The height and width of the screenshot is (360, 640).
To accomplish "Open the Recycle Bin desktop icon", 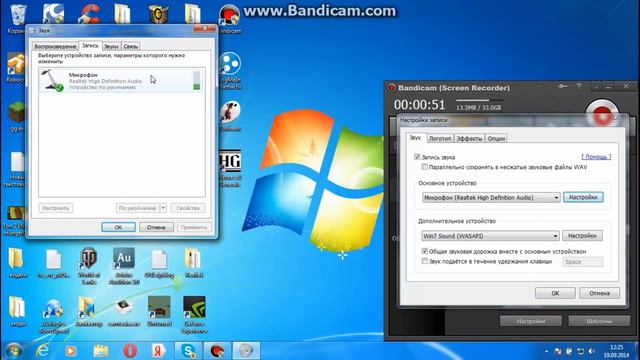I will [x=18, y=16].
